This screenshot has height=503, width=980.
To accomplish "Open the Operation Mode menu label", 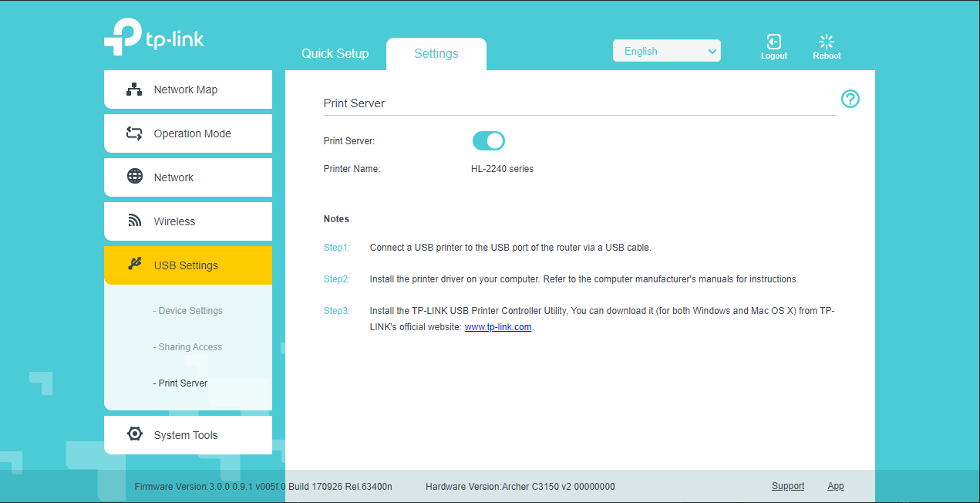I will pyautogui.click(x=193, y=133).
